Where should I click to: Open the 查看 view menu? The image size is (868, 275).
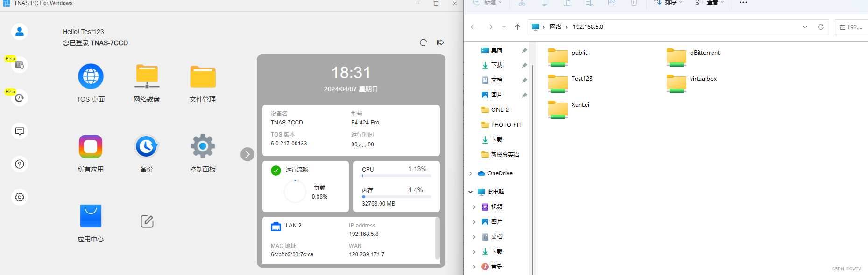pyautogui.click(x=710, y=2)
